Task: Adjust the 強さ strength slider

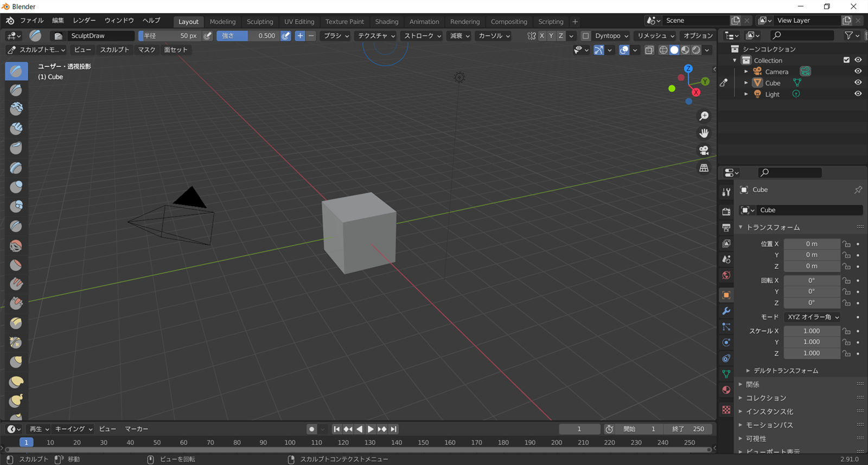Action: (x=248, y=36)
